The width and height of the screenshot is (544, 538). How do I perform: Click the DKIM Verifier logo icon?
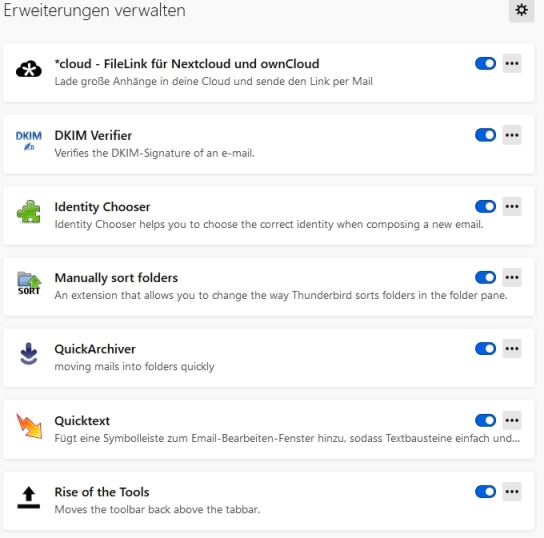pyautogui.click(x=29, y=140)
